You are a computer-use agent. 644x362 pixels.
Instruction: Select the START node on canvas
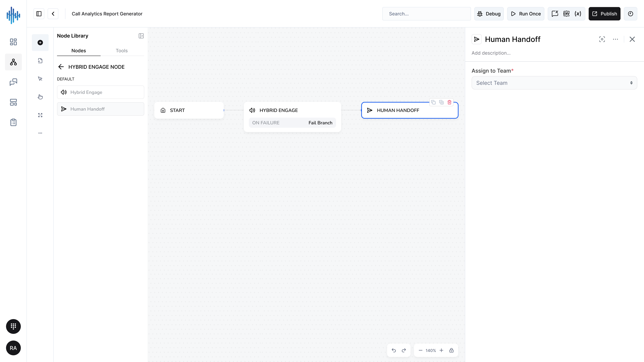(189, 110)
